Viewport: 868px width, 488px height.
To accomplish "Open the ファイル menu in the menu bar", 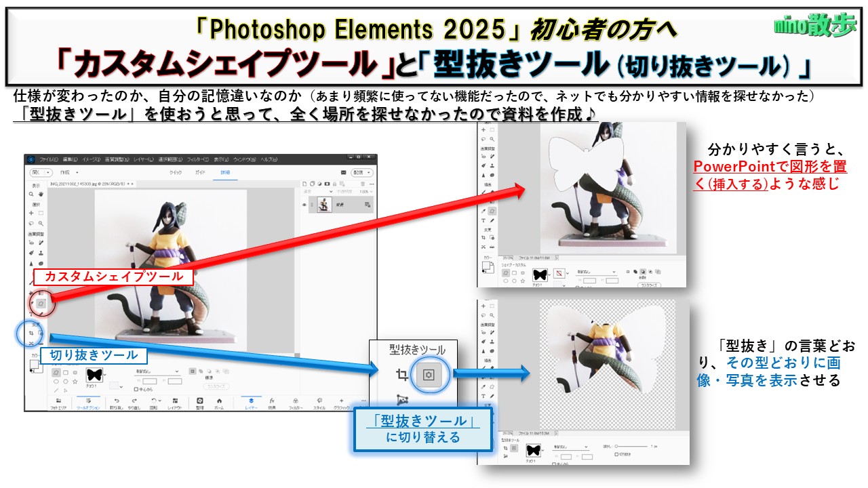I will coord(48,159).
